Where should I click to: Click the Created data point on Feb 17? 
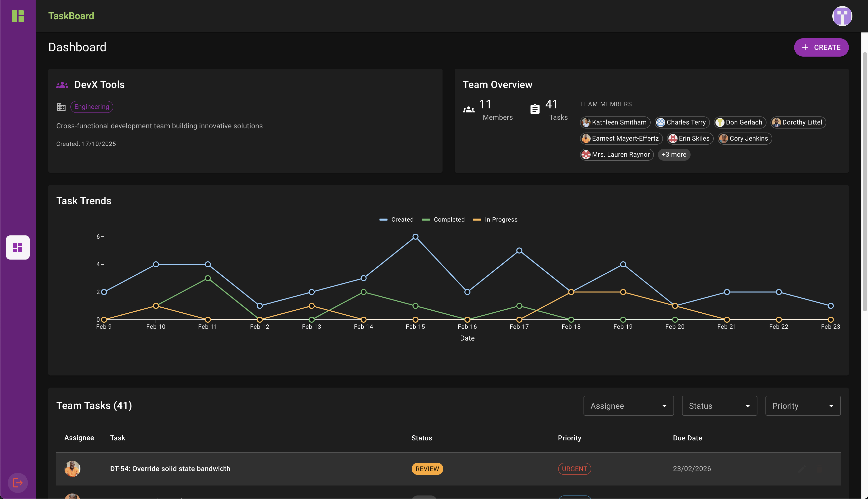pyautogui.click(x=519, y=251)
